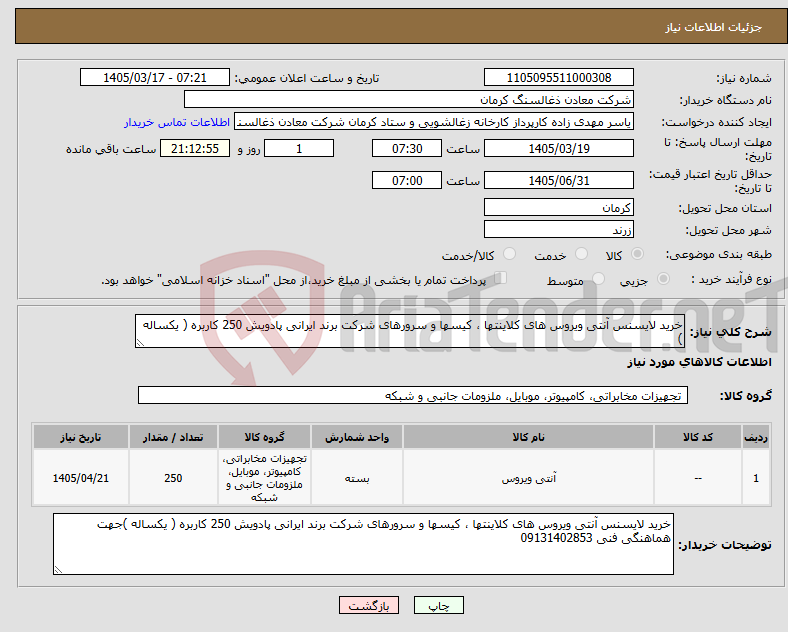Click the validity time field 07:00
Image resolution: width=788 pixels, height=632 pixels.
407,180
